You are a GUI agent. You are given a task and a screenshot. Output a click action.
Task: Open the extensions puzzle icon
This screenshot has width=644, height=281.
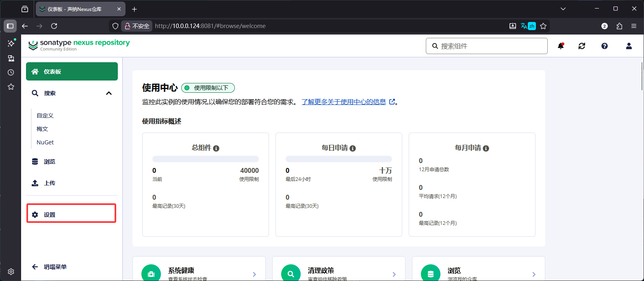pyautogui.click(x=619, y=26)
